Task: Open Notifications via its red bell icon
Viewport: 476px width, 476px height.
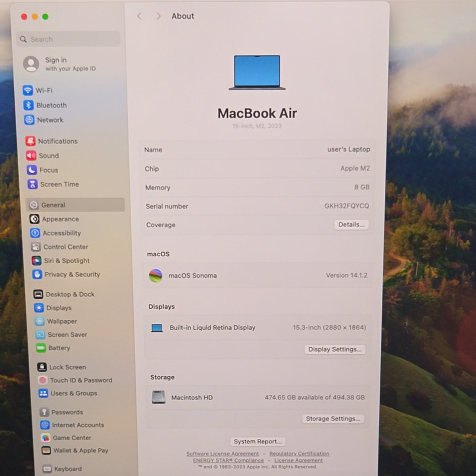Action: click(31, 141)
